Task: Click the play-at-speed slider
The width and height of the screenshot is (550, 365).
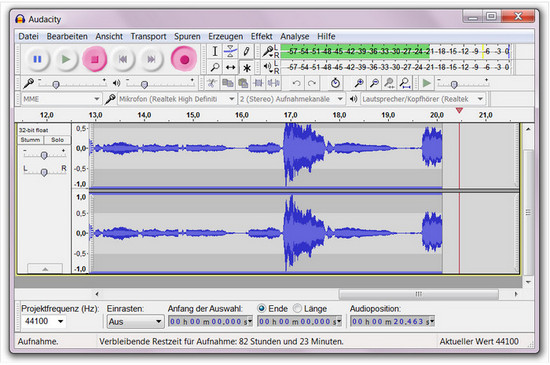Action: click(463, 84)
